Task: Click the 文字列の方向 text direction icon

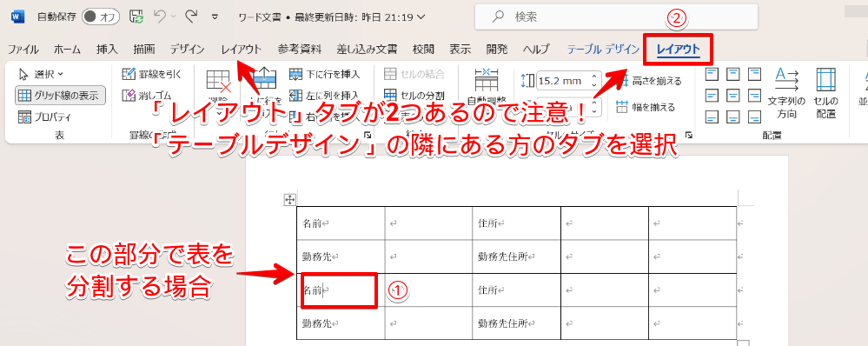Action: 786,79
